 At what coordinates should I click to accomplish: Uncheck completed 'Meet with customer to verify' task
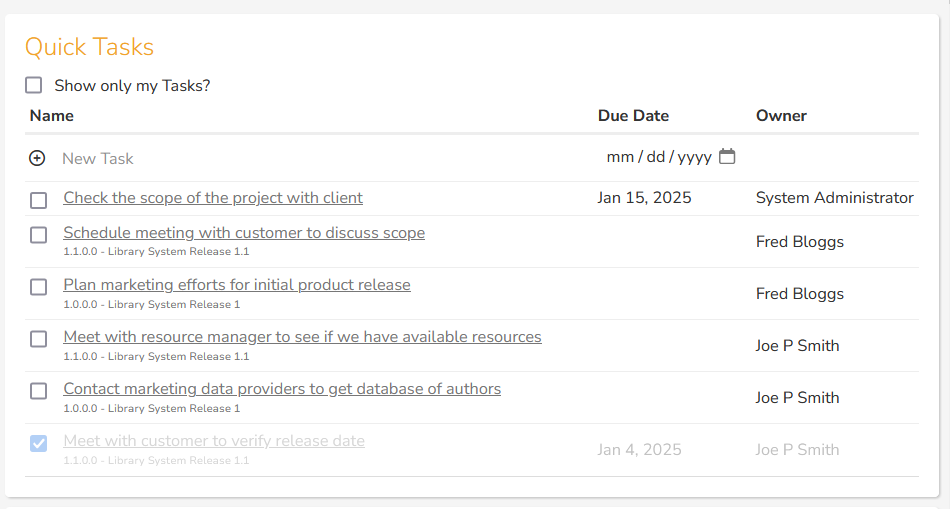(38, 443)
